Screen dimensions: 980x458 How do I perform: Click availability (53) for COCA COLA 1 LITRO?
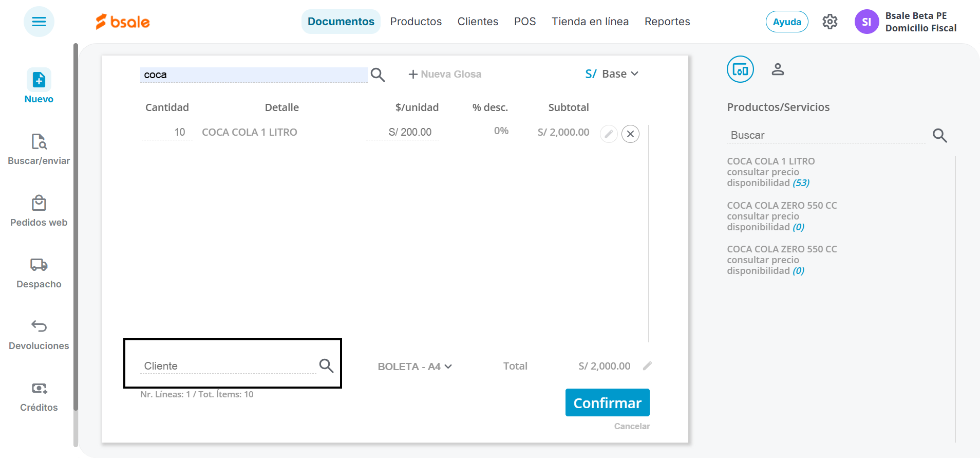[801, 183]
